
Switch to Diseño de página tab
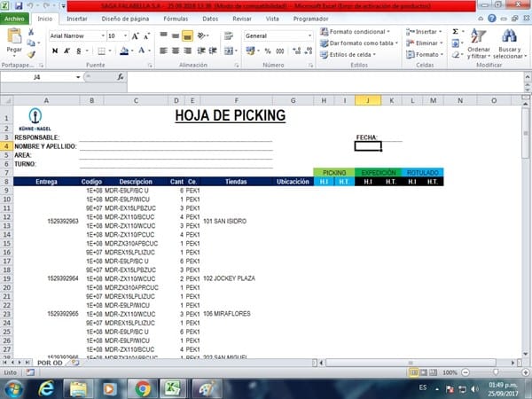pyautogui.click(x=125, y=19)
